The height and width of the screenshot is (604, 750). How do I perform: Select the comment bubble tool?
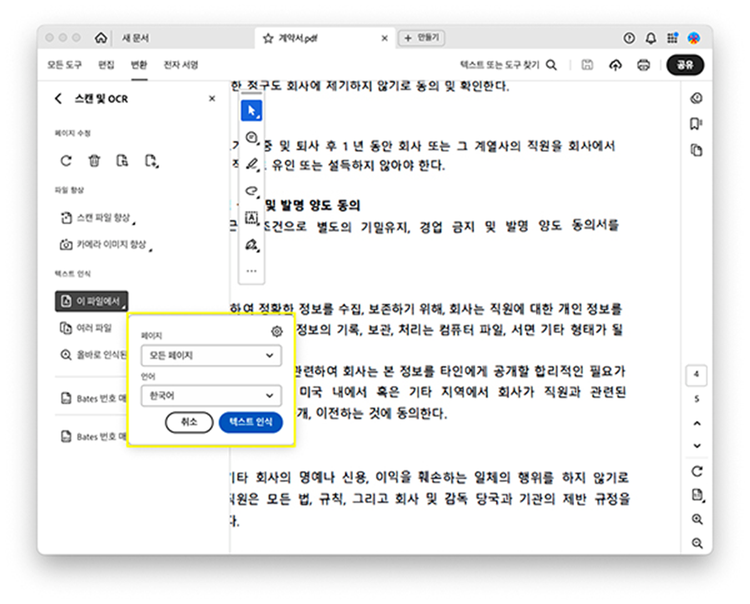[x=252, y=138]
